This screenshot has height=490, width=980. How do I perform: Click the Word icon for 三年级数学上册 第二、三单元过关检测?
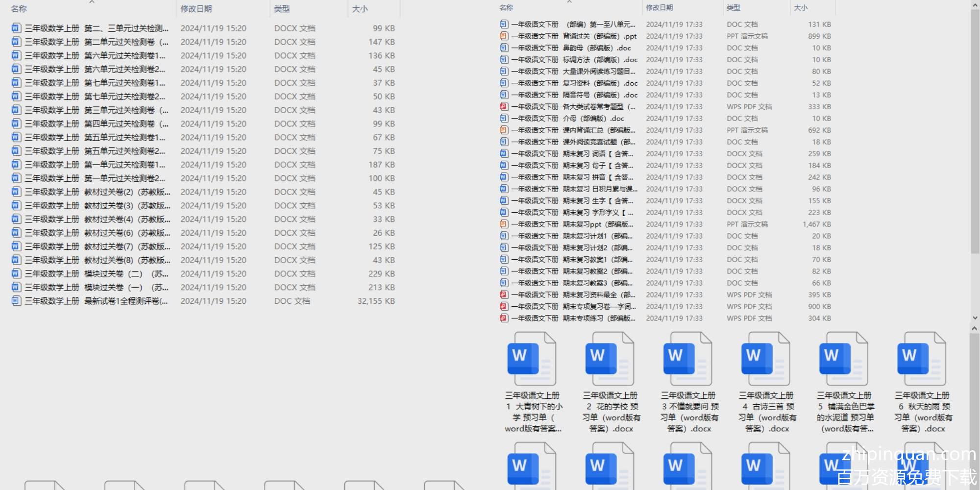tap(16, 28)
